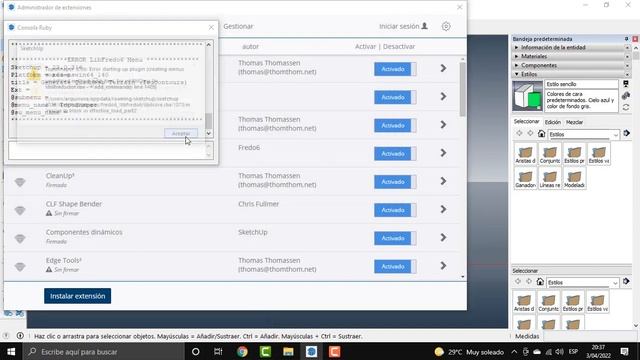The image size is (640, 360).
Task: Toggle Activado switch for CleanUp³
Action: coord(395,182)
